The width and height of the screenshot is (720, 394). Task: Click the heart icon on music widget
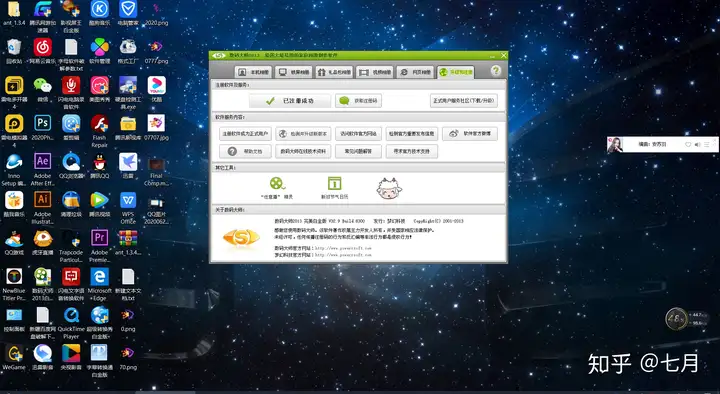pos(688,144)
